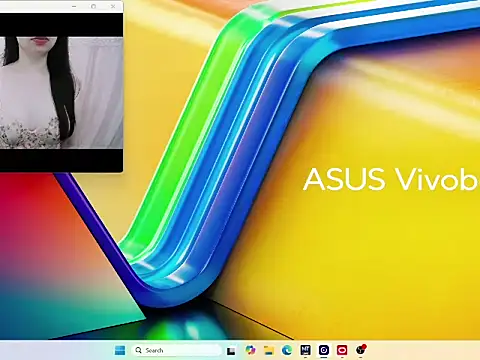This screenshot has height=360, width=480.
Task: Launch Copilot from the taskbar
Action: pos(250,350)
